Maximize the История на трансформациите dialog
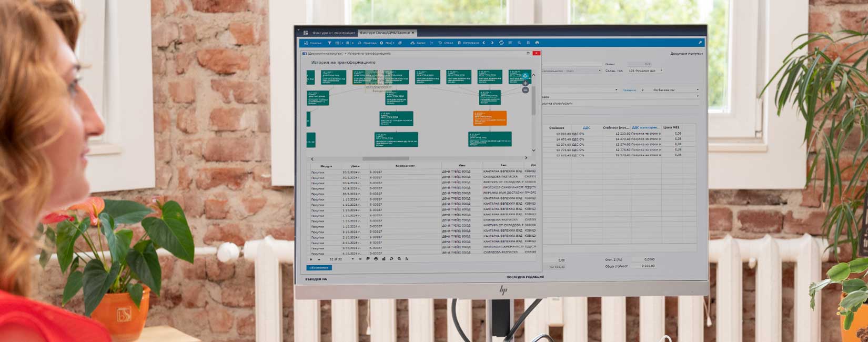The height and width of the screenshot is (342, 868). [x=528, y=53]
